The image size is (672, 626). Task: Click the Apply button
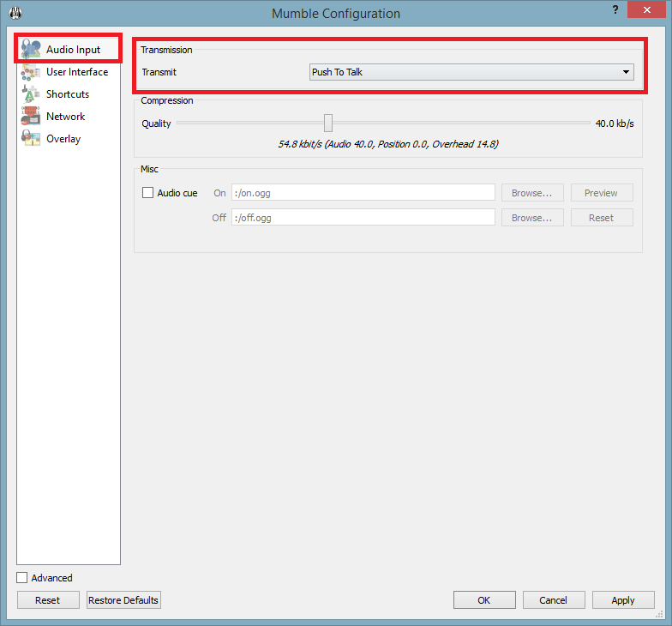click(x=623, y=600)
